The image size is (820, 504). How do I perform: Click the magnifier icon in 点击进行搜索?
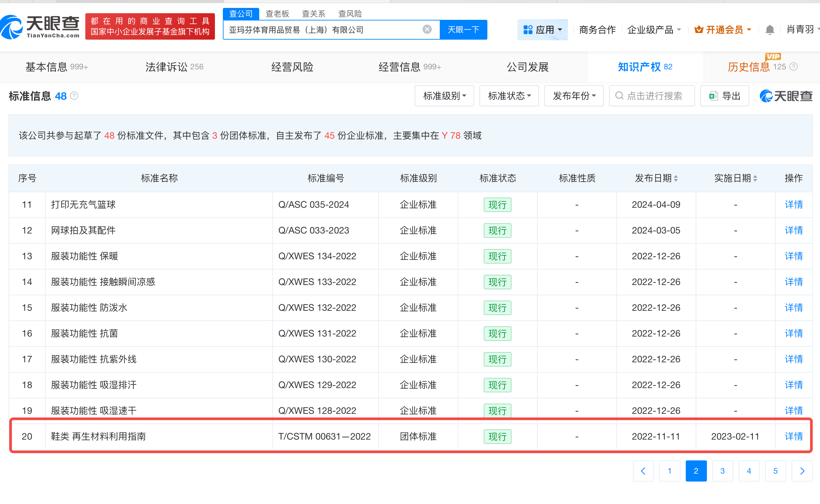pyautogui.click(x=620, y=96)
